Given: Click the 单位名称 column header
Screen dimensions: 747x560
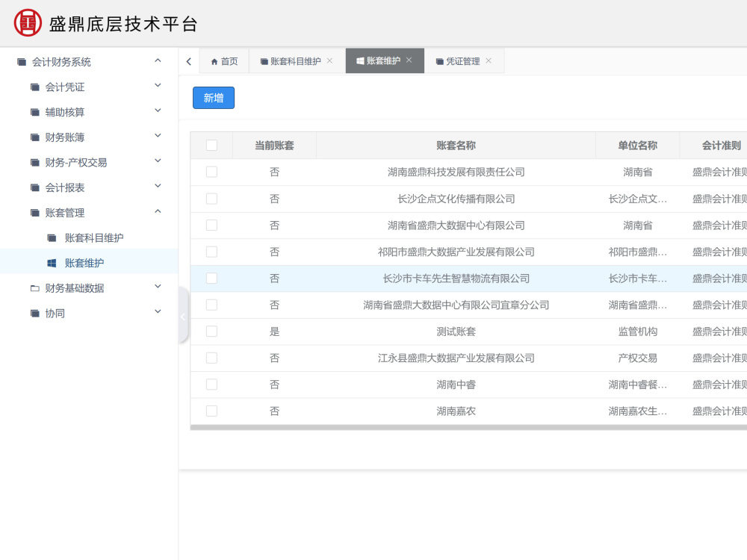Looking at the screenshot, I should pos(637,146).
